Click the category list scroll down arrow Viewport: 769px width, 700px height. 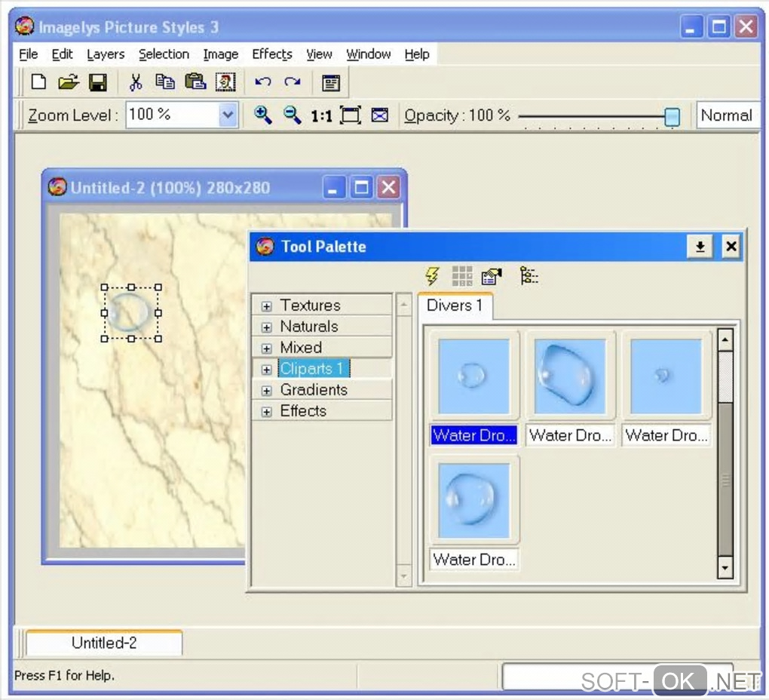click(403, 575)
